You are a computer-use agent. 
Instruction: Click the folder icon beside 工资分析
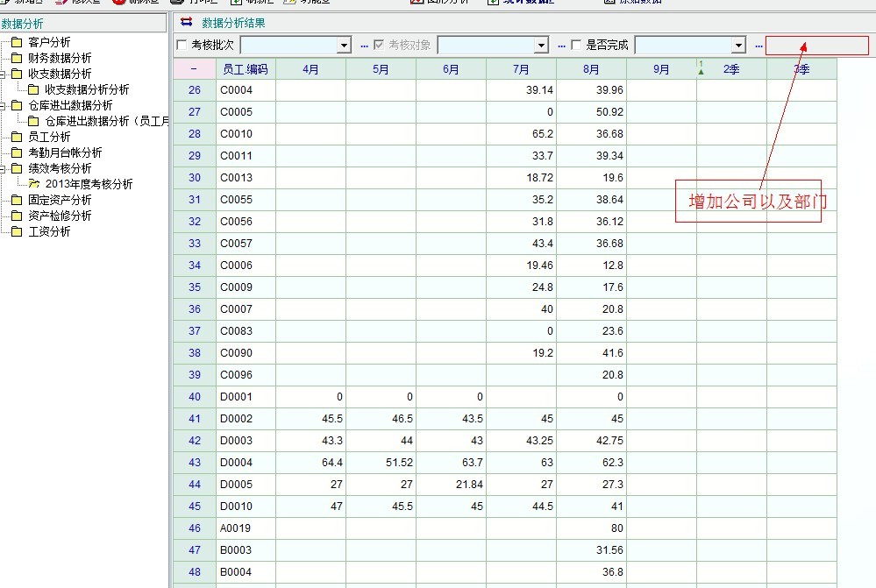[17, 231]
